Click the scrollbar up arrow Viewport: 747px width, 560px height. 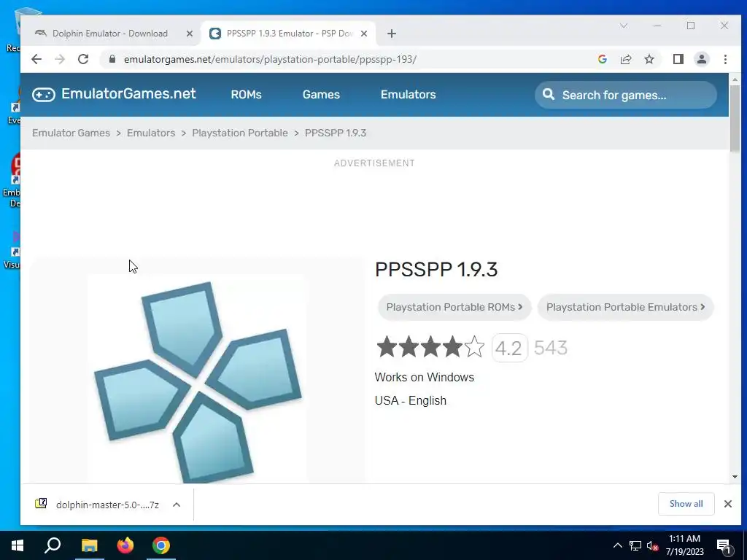coord(735,79)
